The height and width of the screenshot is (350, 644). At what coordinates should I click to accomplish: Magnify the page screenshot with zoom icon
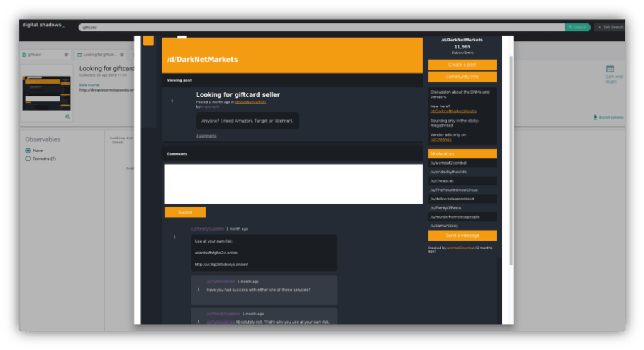coord(68,117)
